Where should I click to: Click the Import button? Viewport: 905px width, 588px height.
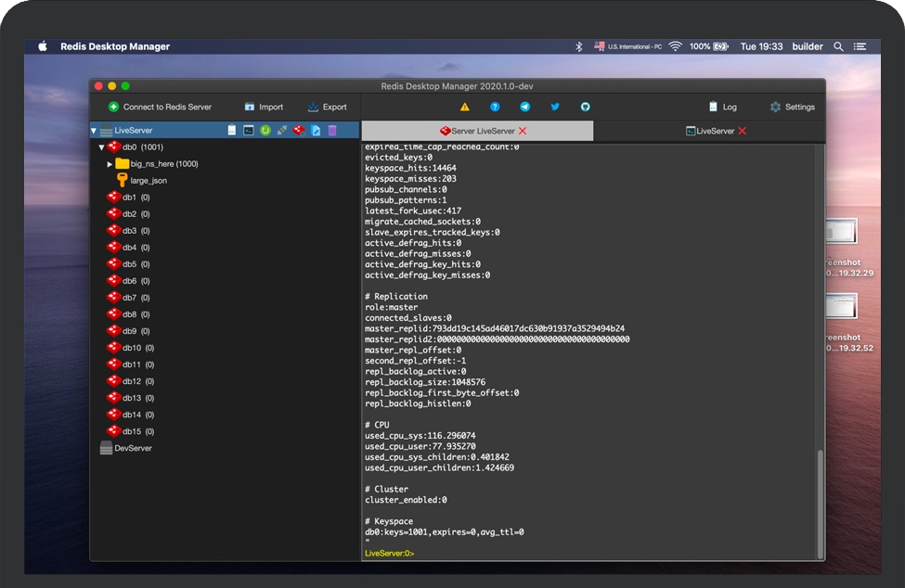click(264, 107)
